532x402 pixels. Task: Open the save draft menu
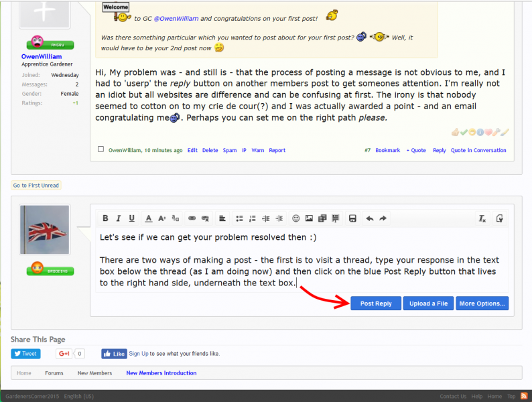[352, 218]
